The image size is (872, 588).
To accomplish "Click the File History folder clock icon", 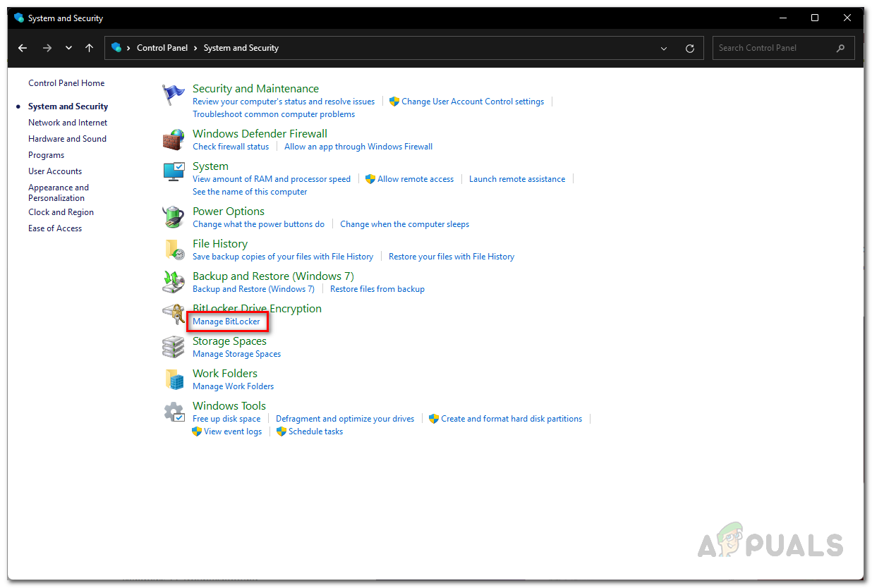I will pos(174,250).
